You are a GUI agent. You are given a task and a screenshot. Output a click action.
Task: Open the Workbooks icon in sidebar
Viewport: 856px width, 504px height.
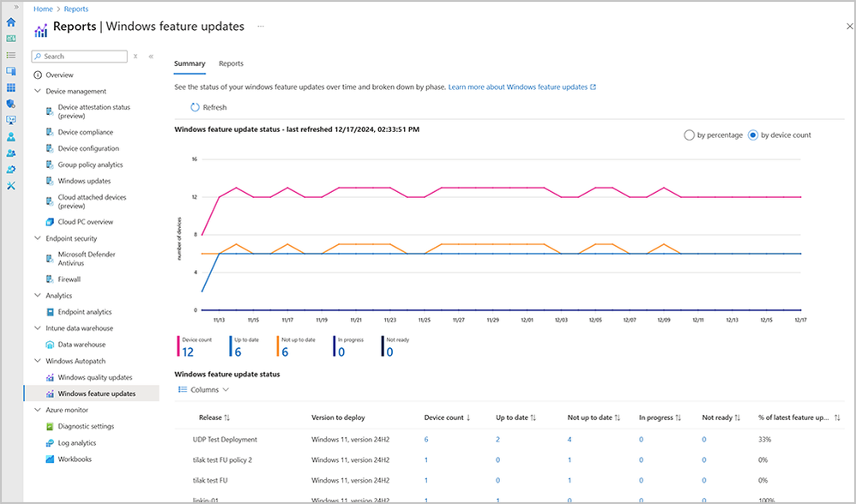coord(50,459)
